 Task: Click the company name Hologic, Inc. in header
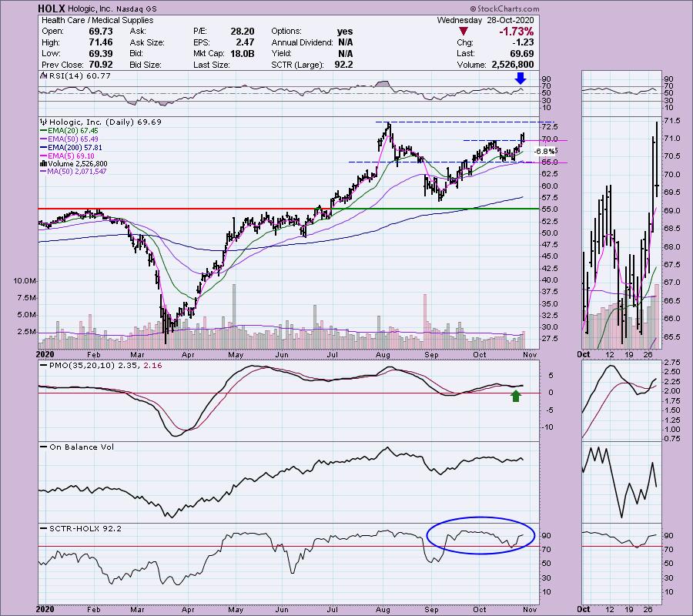coord(90,8)
